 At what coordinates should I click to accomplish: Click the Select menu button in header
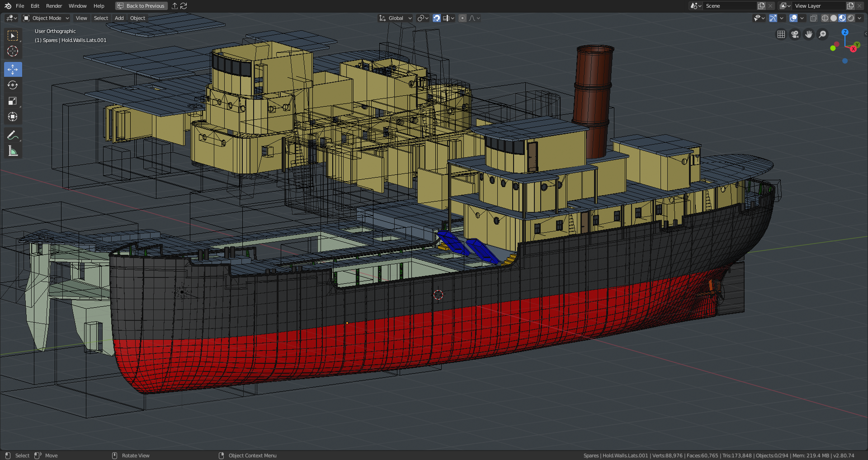tap(101, 18)
